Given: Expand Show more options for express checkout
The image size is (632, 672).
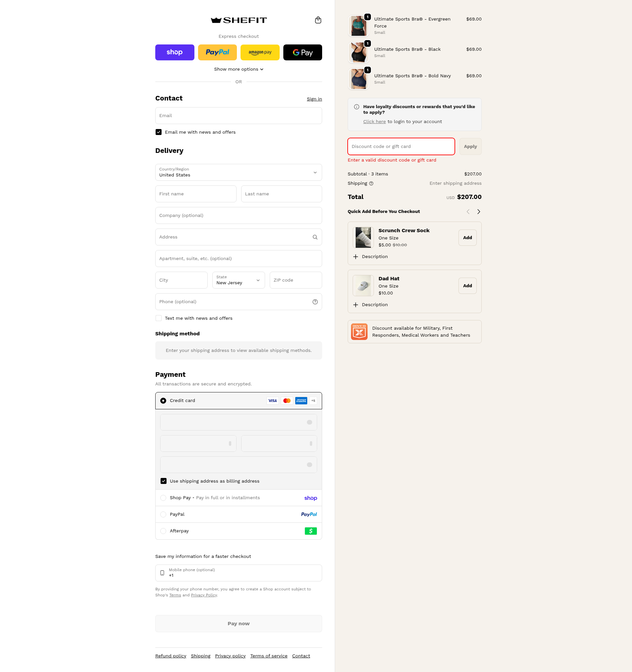Looking at the screenshot, I should click(x=239, y=69).
